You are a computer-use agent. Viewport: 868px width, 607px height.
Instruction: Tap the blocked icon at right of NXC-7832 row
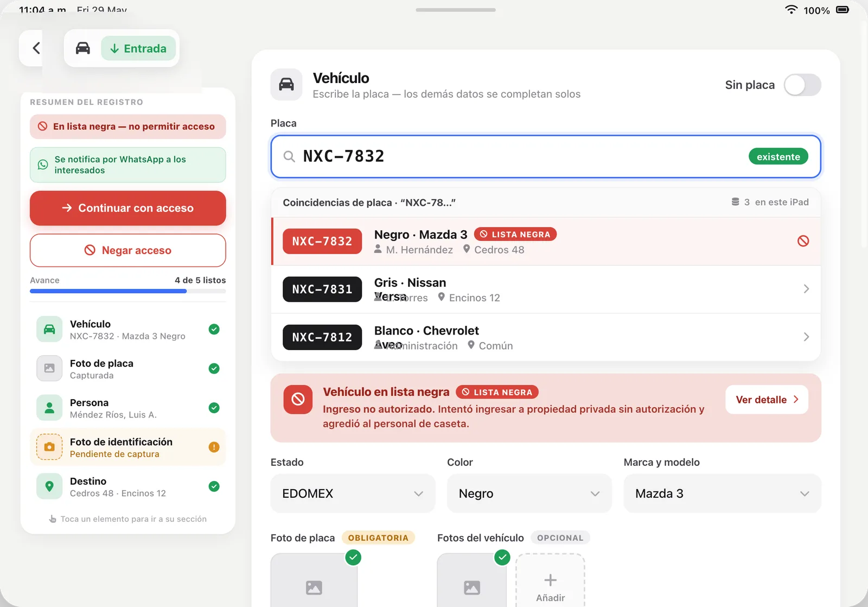(803, 241)
